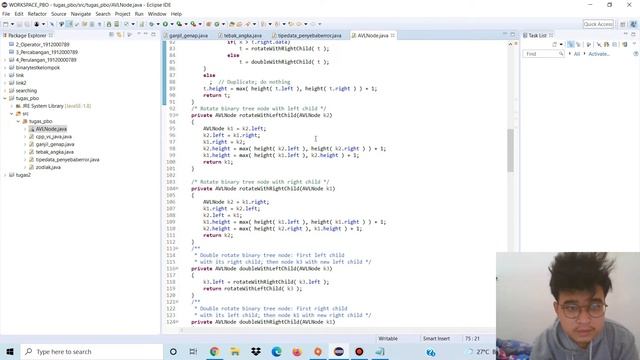This screenshot has width=640, height=360.
Task: Minimize the Package Explorer panel
Action: (x=146, y=35)
